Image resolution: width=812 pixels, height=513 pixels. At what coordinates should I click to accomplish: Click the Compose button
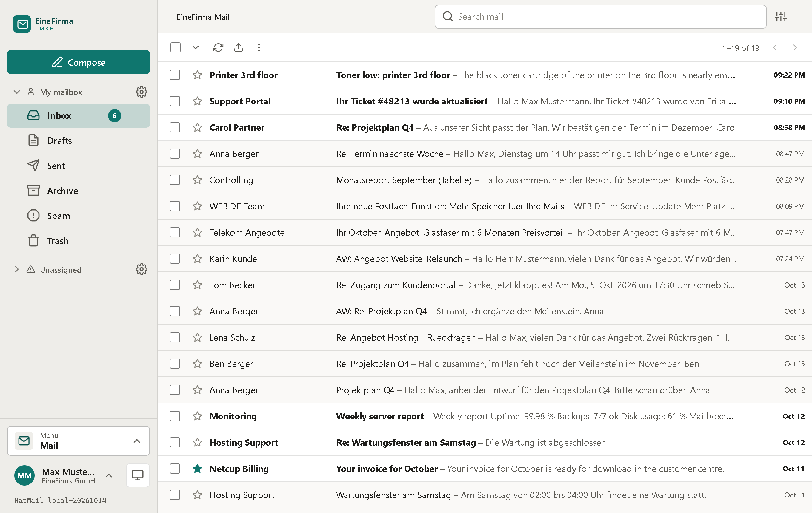[x=78, y=62]
